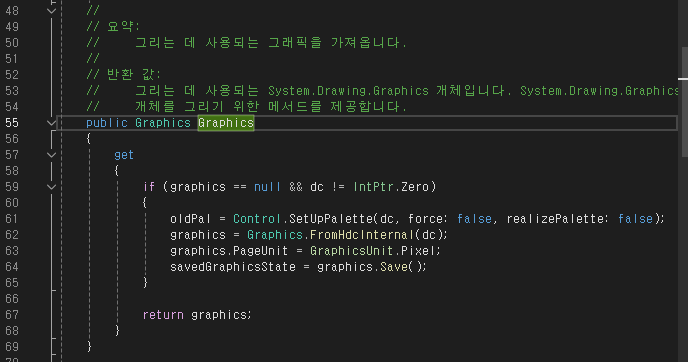Screen dimensions: 688x362
Task: Click line number 50 in the gutter
Action: 12,43
